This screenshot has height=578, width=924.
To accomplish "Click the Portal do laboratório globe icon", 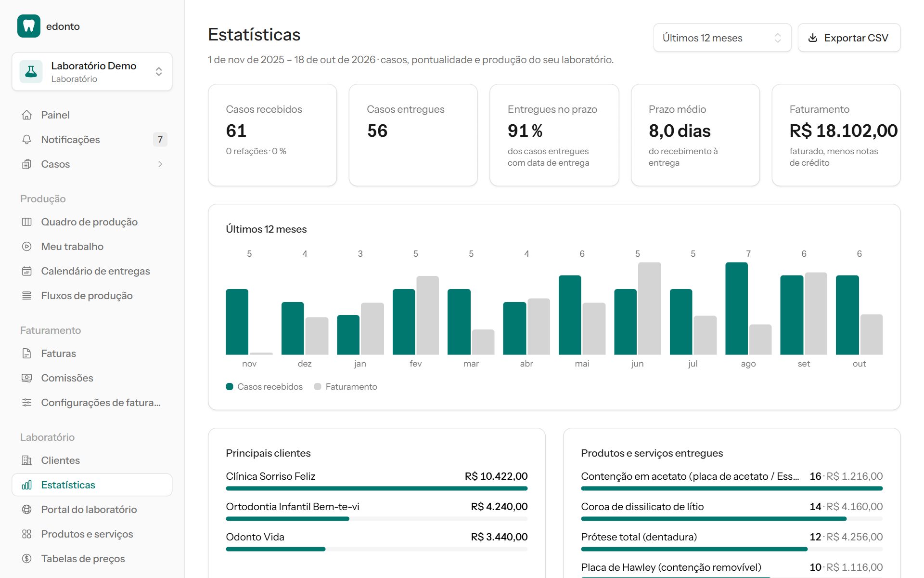I will click(27, 510).
